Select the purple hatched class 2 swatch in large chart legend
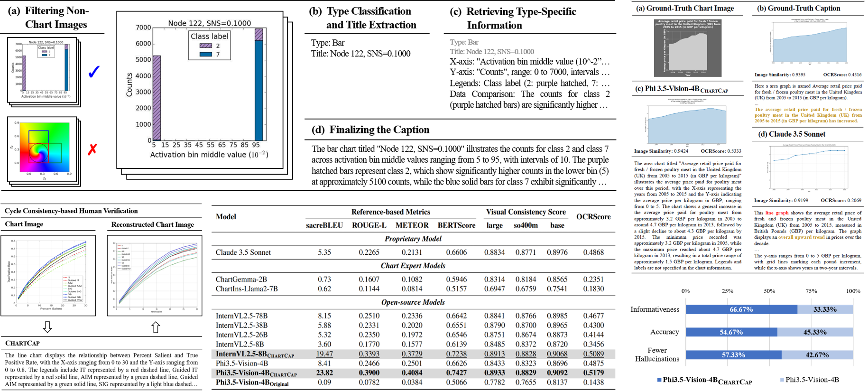Viewport: 868px width, 391px height. [206, 46]
